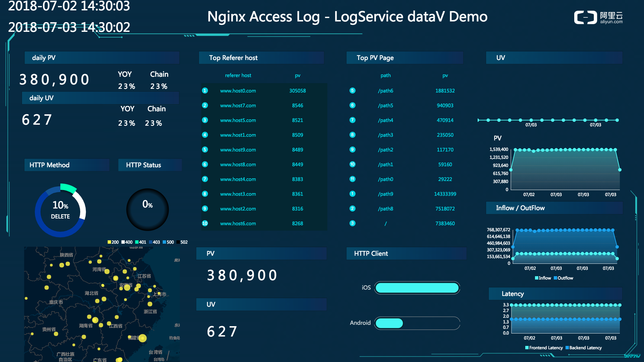
Task: Click rank badge beside /path1 row
Action: pos(352,164)
